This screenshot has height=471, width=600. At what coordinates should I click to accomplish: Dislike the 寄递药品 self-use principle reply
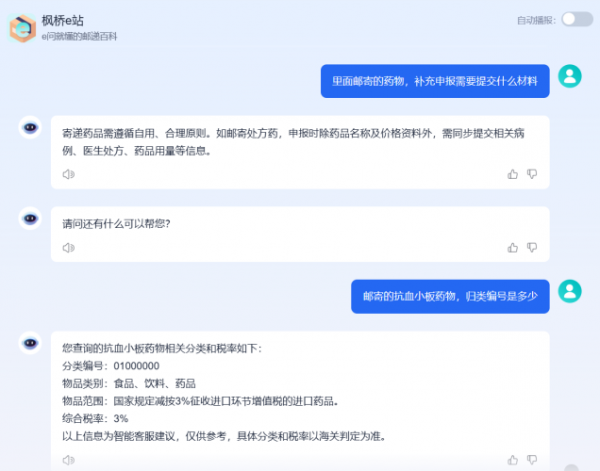click(x=532, y=174)
